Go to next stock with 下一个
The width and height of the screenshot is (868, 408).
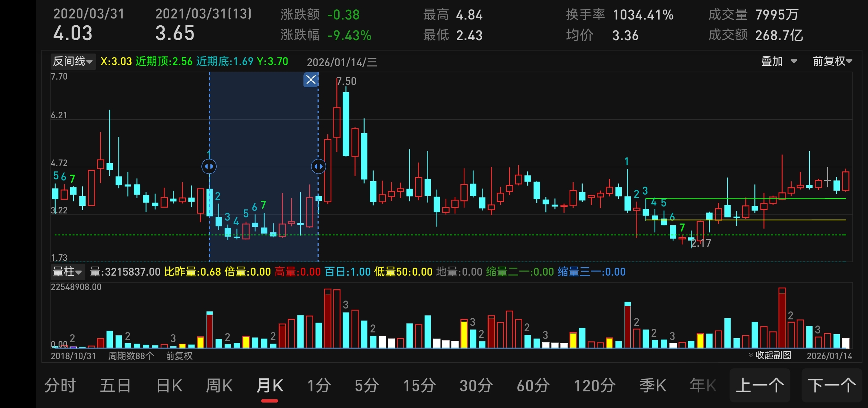[832, 385]
